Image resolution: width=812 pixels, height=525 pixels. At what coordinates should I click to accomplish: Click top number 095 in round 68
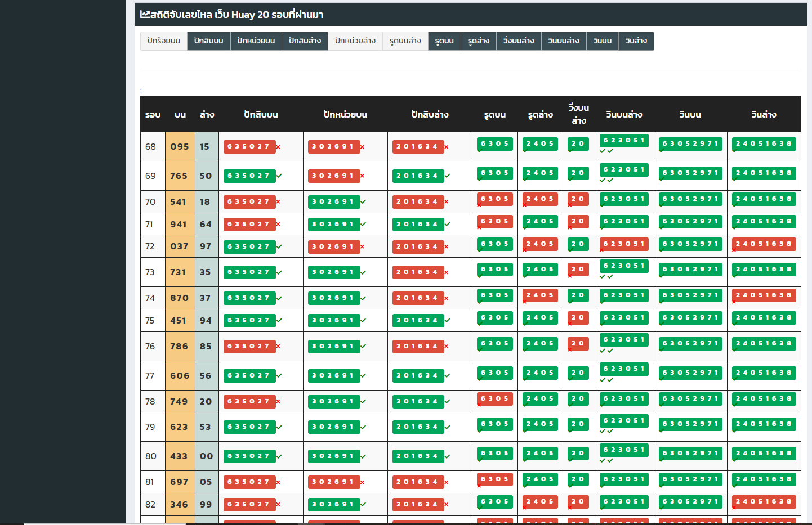[x=180, y=146]
